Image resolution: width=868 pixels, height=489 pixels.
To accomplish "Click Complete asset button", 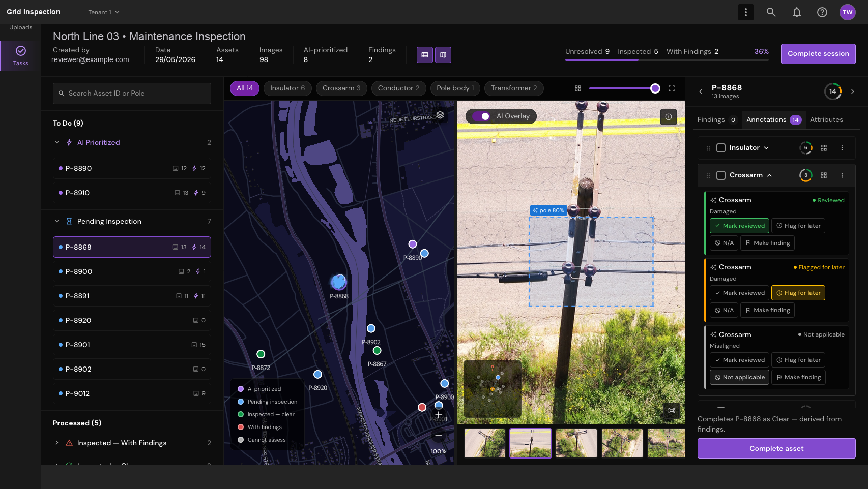I will [776, 448].
